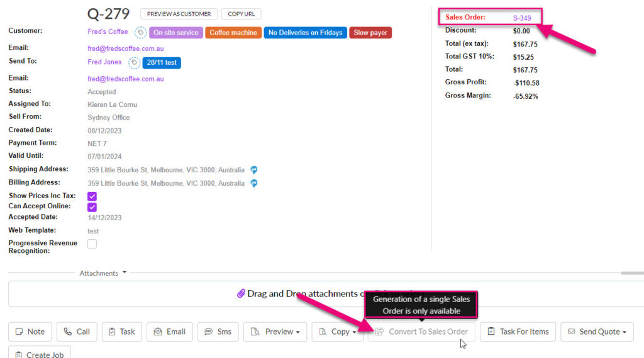Click Gross Profit value -$110.58

[526, 83]
